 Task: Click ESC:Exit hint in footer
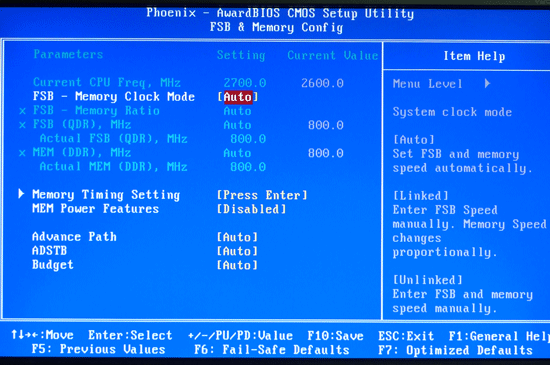[x=406, y=336]
